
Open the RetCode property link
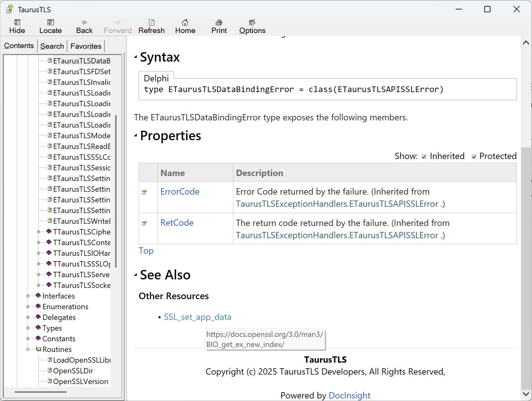[177, 222]
